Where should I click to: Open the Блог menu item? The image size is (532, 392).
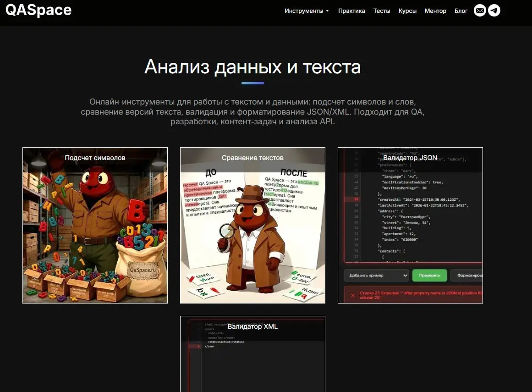(x=461, y=11)
